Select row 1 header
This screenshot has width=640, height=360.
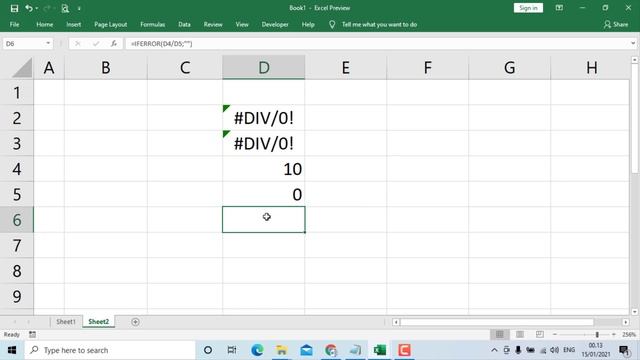[17, 93]
